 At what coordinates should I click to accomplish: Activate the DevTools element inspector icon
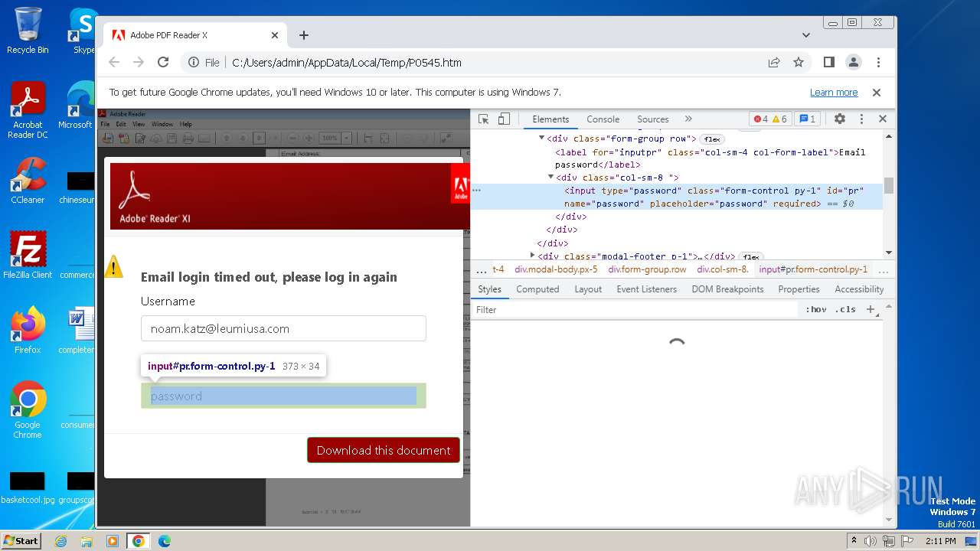(483, 119)
